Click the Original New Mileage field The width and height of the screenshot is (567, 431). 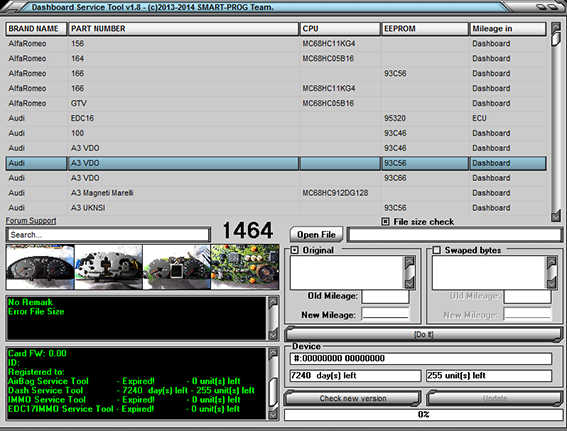tap(385, 313)
